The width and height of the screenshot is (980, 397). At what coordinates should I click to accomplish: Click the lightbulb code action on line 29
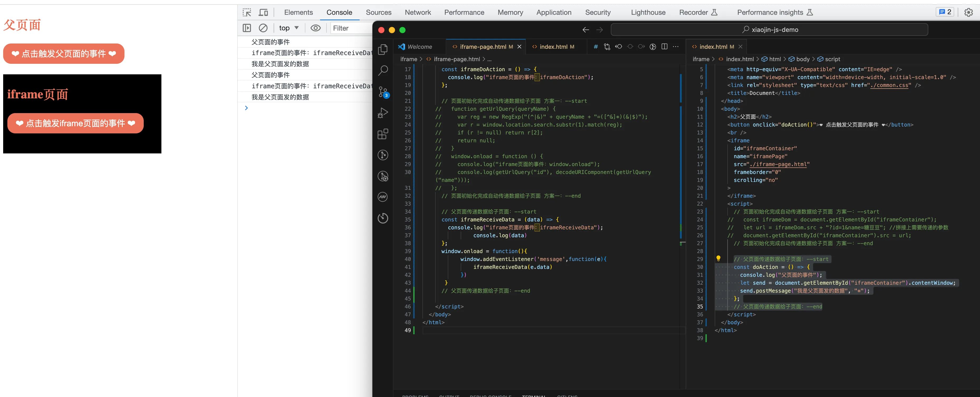tap(718, 259)
